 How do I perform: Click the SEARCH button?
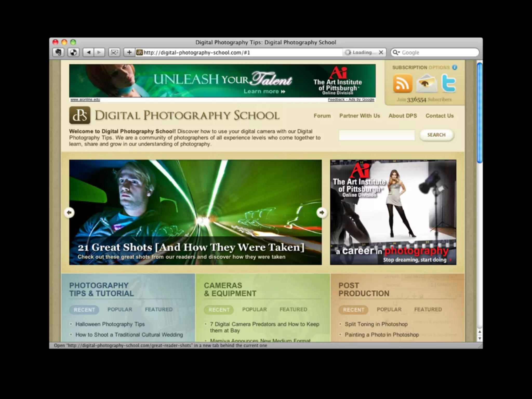coord(436,135)
